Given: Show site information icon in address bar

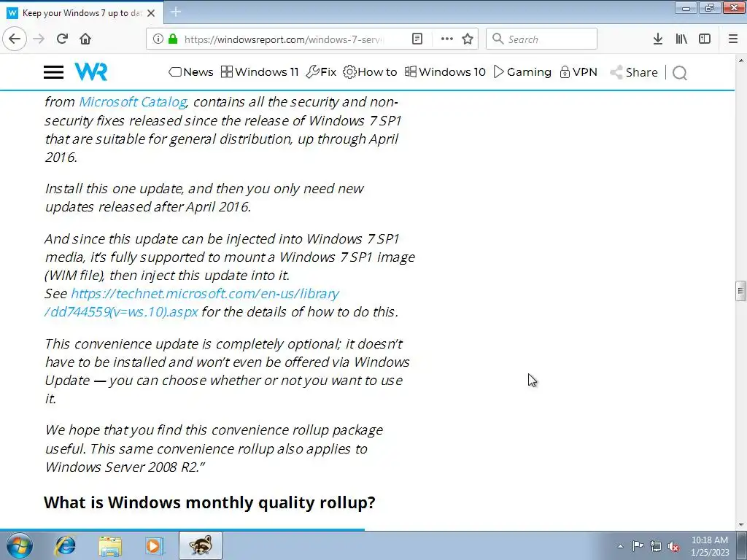Looking at the screenshot, I should [x=158, y=39].
